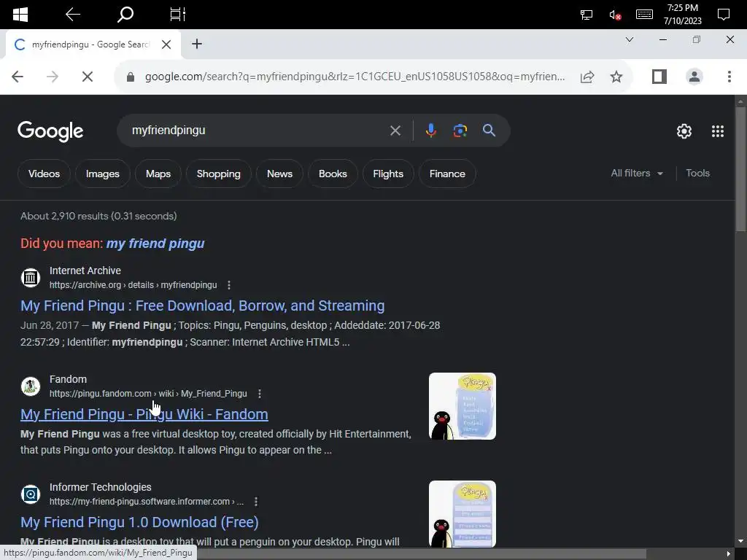
Task: Open the touch keyboard icon
Action: pyautogui.click(x=644, y=15)
